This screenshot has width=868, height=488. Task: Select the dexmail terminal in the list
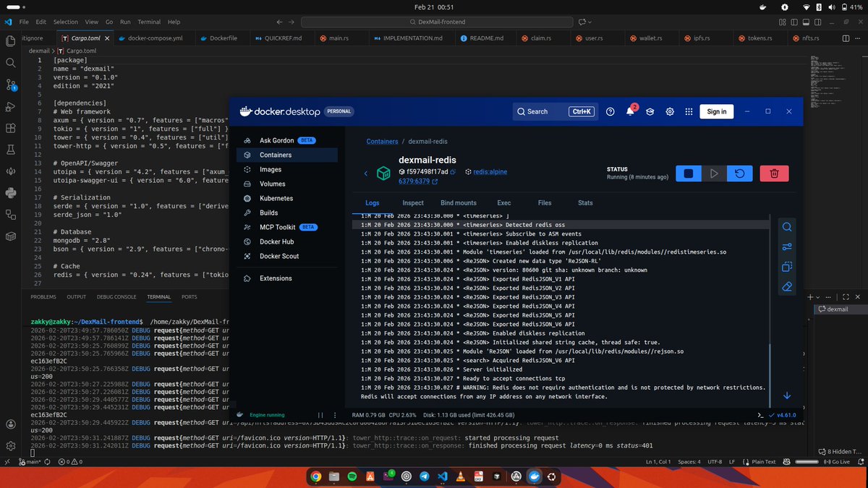click(839, 309)
